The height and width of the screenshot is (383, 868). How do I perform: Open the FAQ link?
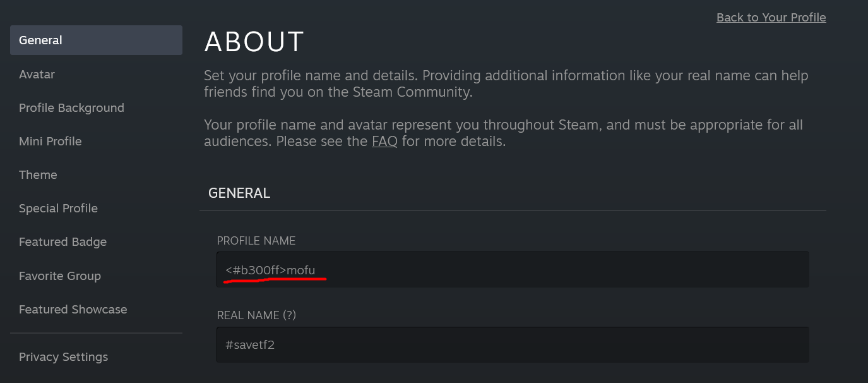click(x=384, y=142)
